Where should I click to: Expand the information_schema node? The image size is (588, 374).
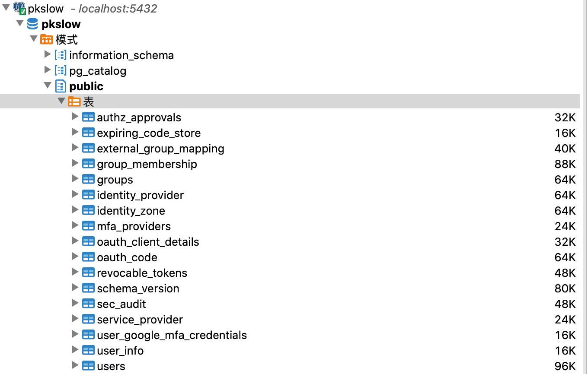48,55
